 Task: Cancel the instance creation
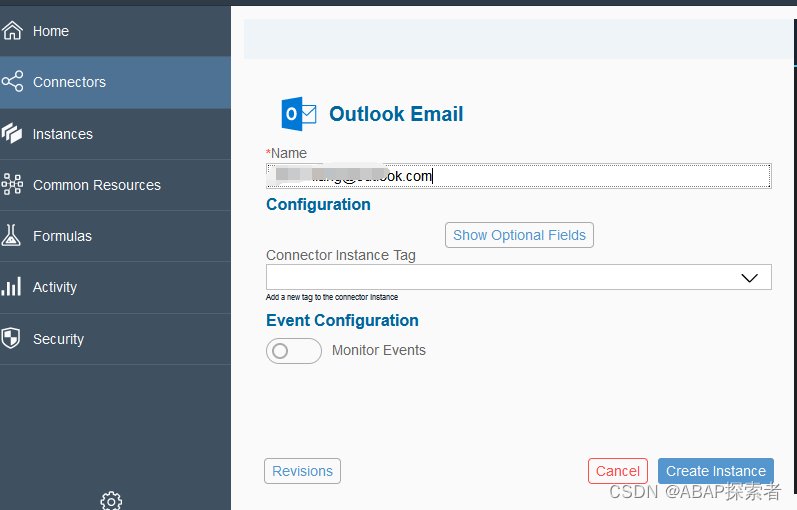618,471
